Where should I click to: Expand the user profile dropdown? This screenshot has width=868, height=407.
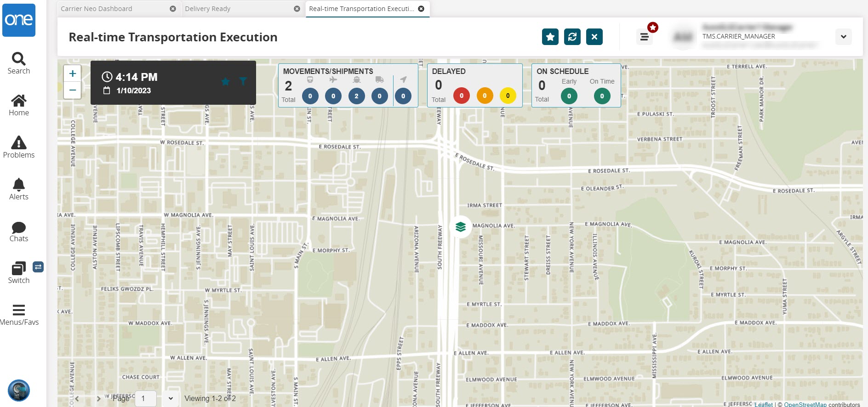(844, 37)
